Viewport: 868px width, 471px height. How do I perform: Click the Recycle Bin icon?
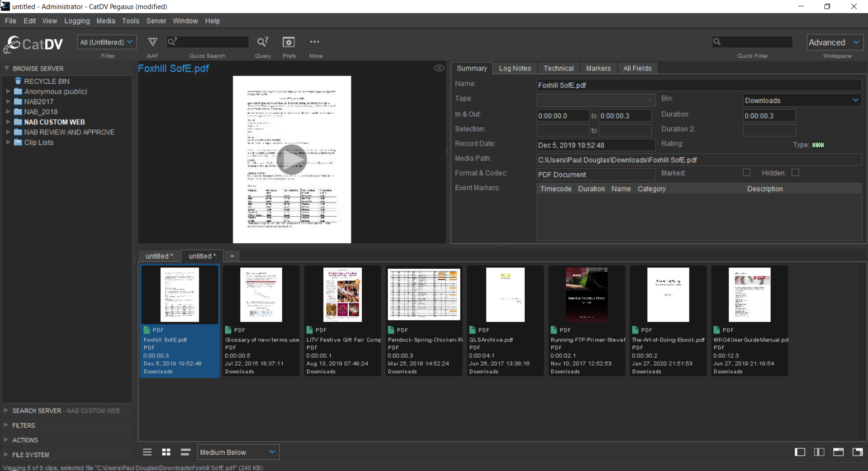(x=18, y=81)
